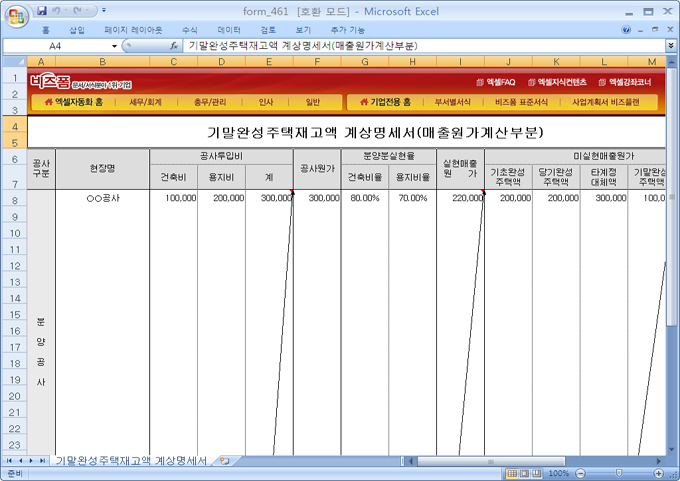Click the Undo arrow icon
680x481 pixels.
point(58,10)
